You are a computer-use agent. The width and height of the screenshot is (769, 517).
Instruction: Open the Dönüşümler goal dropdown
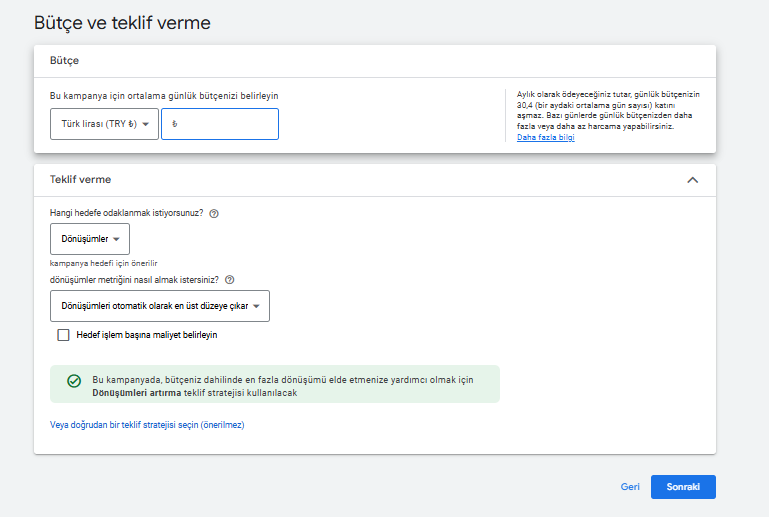[90, 239]
